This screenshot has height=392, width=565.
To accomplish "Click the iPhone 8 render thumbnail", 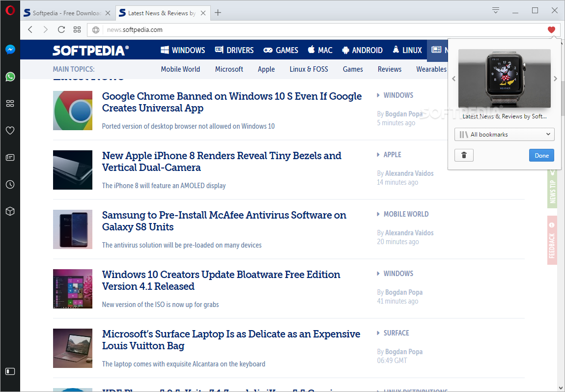I will (x=73, y=169).
